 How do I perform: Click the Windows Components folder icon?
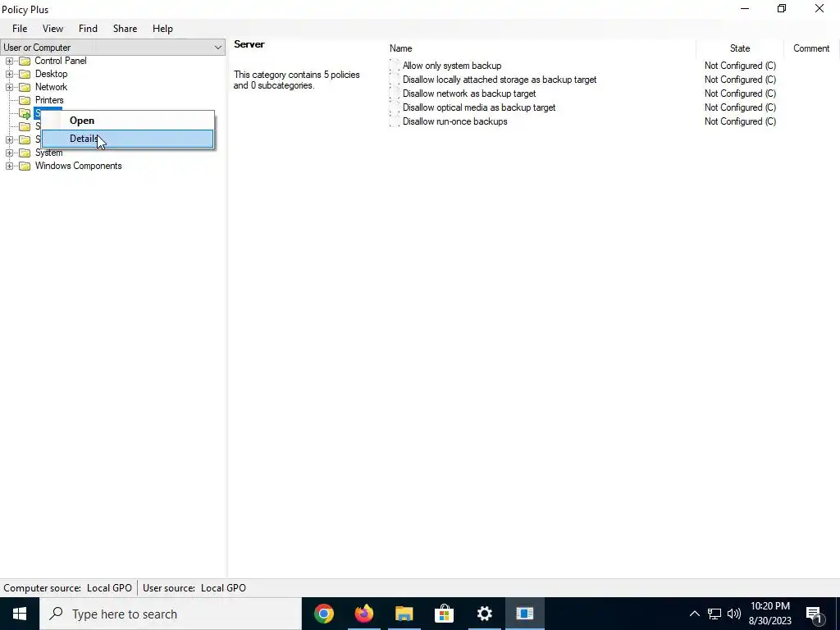tap(25, 166)
